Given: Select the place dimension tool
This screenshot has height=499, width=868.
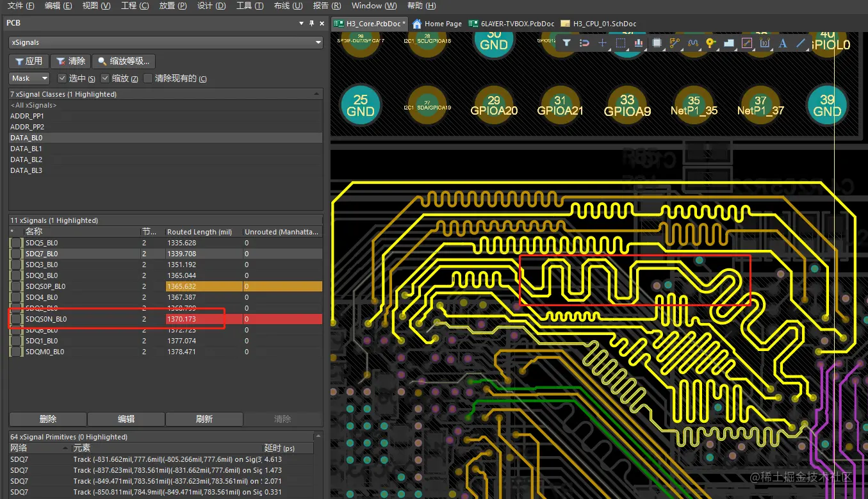Looking at the screenshot, I should [764, 43].
